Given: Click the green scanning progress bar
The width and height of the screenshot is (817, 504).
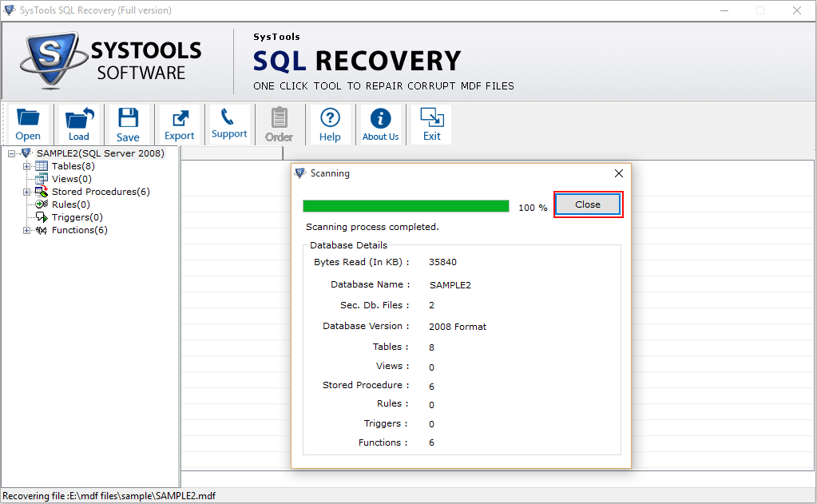Looking at the screenshot, I should pos(406,206).
